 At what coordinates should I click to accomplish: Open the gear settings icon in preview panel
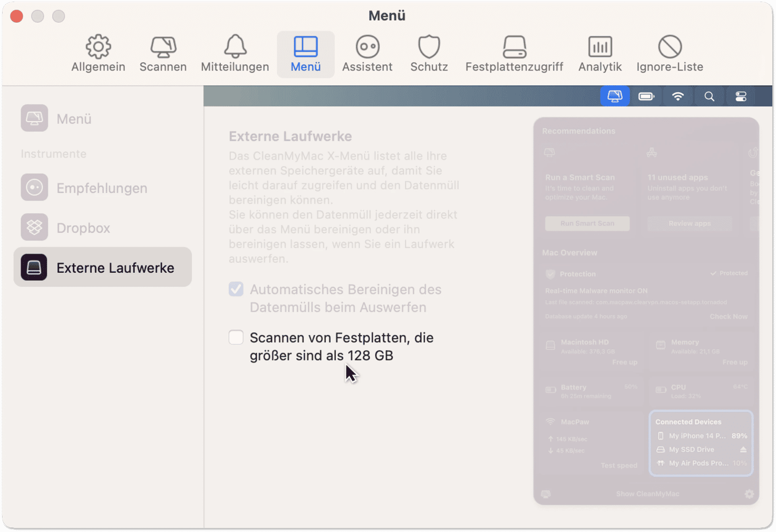(x=749, y=494)
